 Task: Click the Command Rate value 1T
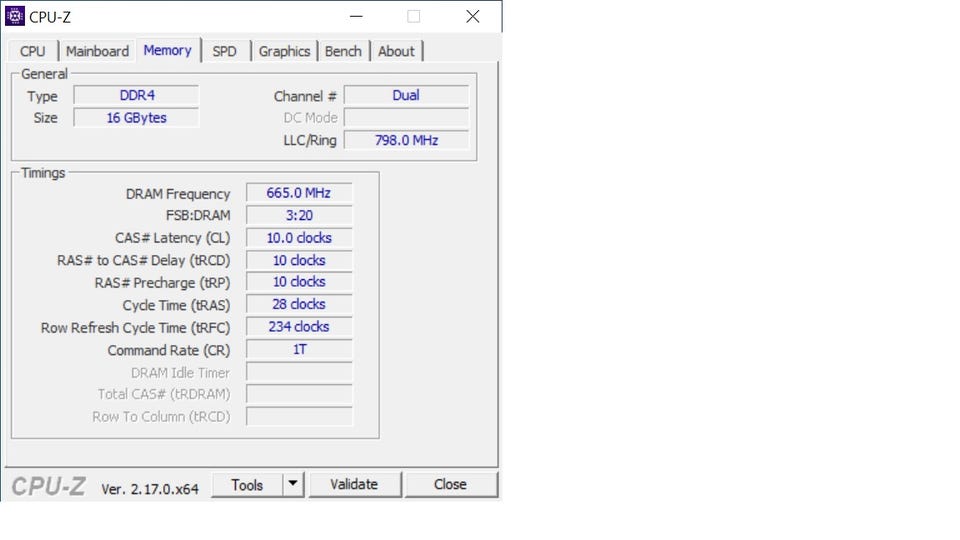pyautogui.click(x=299, y=349)
